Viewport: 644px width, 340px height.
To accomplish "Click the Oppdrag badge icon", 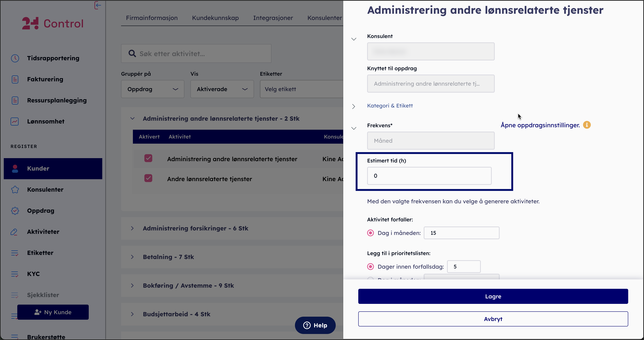I will tap(15, 210).
